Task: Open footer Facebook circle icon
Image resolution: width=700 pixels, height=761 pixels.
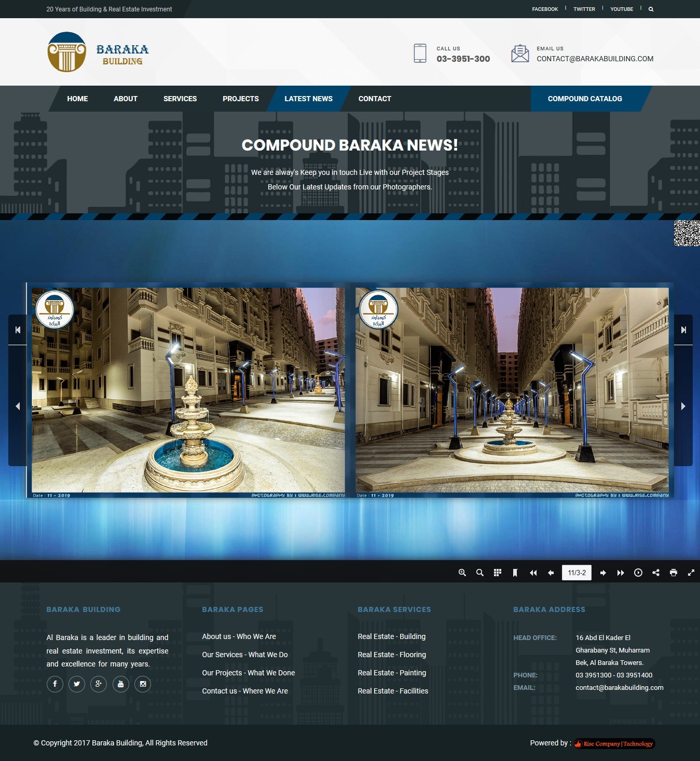Action: (x=55, y=684)
